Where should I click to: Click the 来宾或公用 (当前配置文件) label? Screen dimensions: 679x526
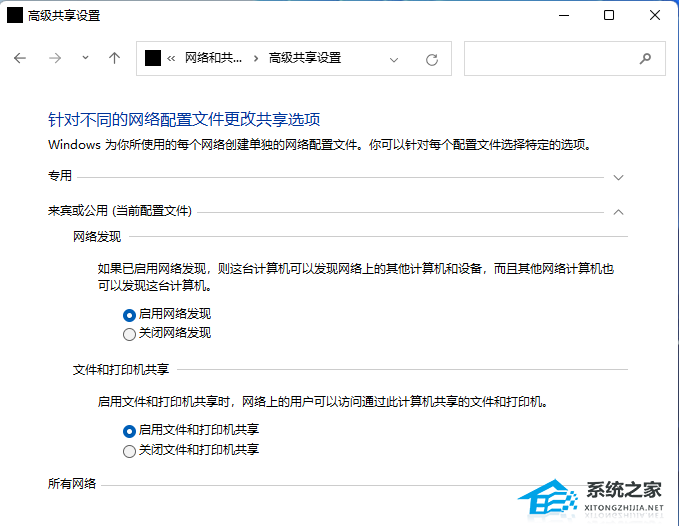[120, 211]
